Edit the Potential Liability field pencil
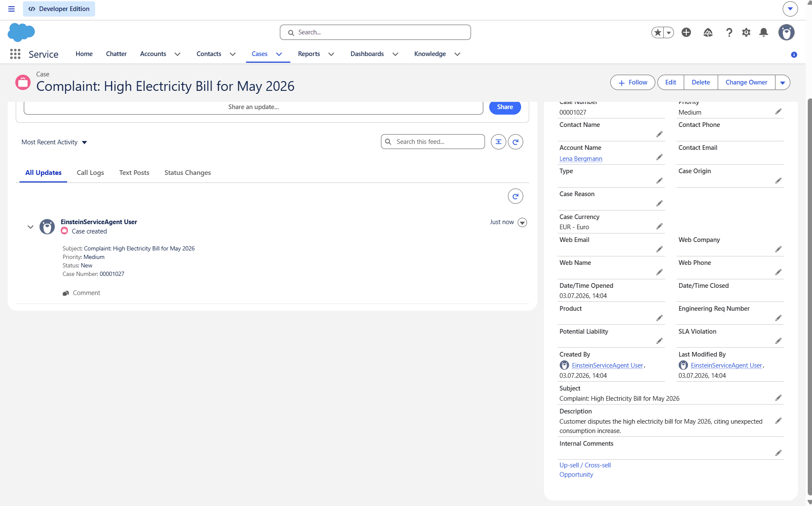The width and height of the screenshot is (812, 506). tap(659, 341)
